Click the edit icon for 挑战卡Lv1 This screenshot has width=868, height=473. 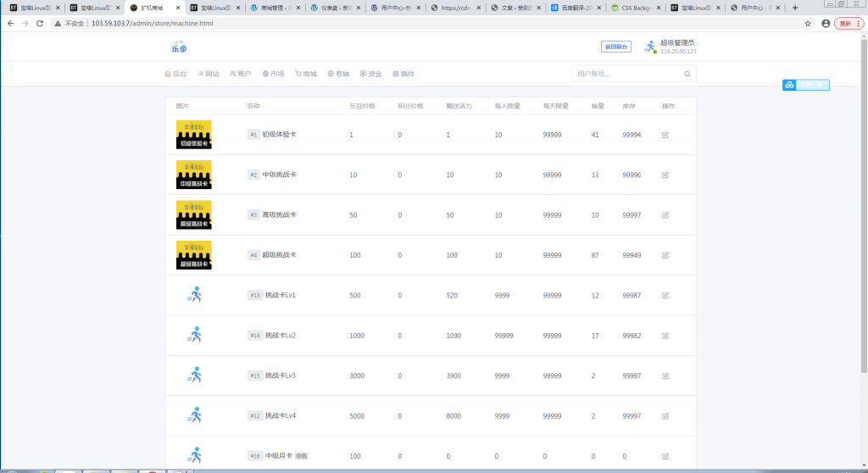pos(665,295)
